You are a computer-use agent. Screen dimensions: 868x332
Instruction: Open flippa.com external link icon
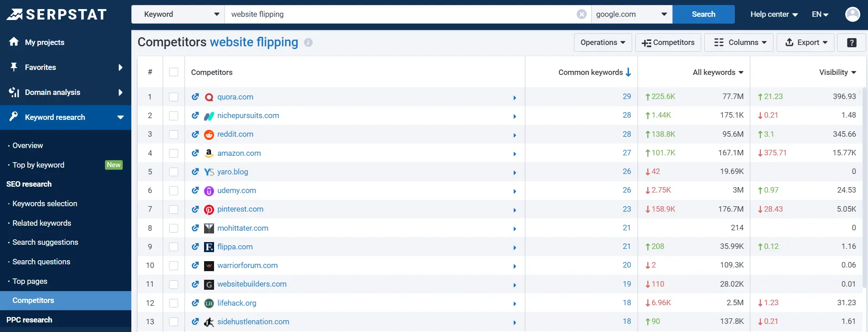coord(195,247)
